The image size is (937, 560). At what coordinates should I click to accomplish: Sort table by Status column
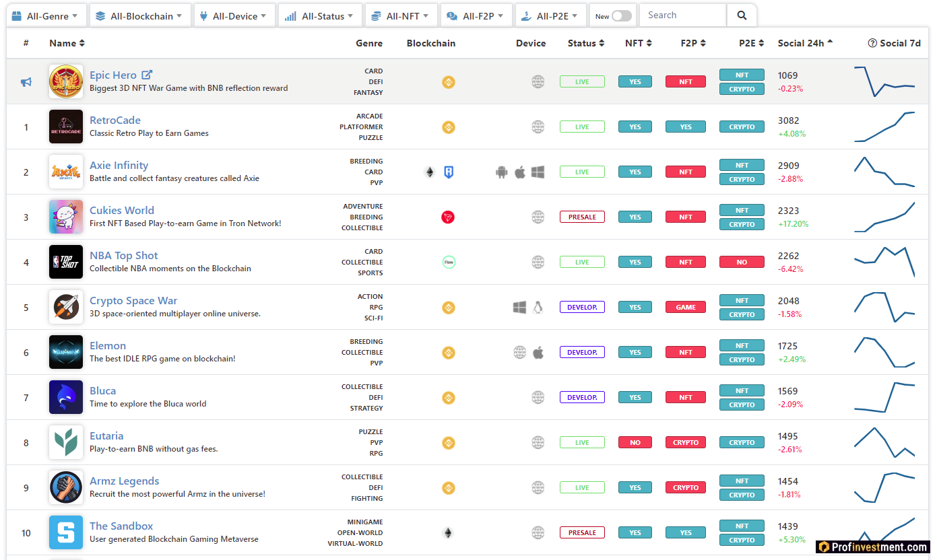(586, 43)
